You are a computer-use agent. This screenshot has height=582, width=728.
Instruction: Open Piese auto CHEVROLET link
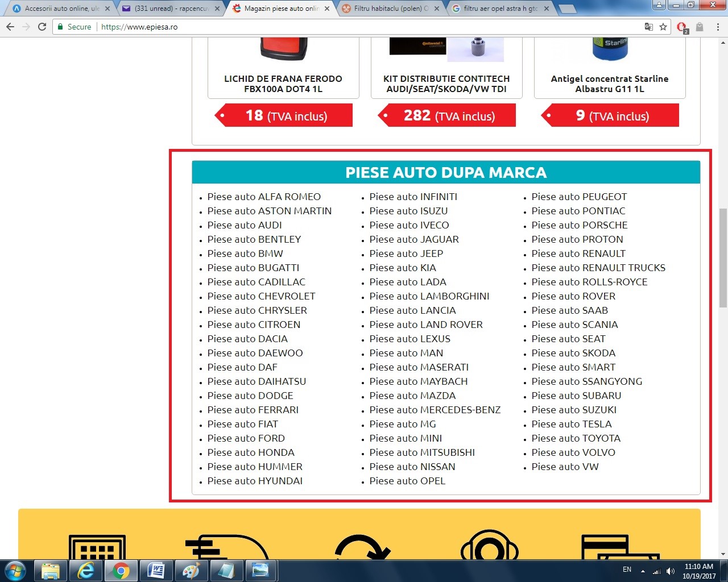point(261,296)
